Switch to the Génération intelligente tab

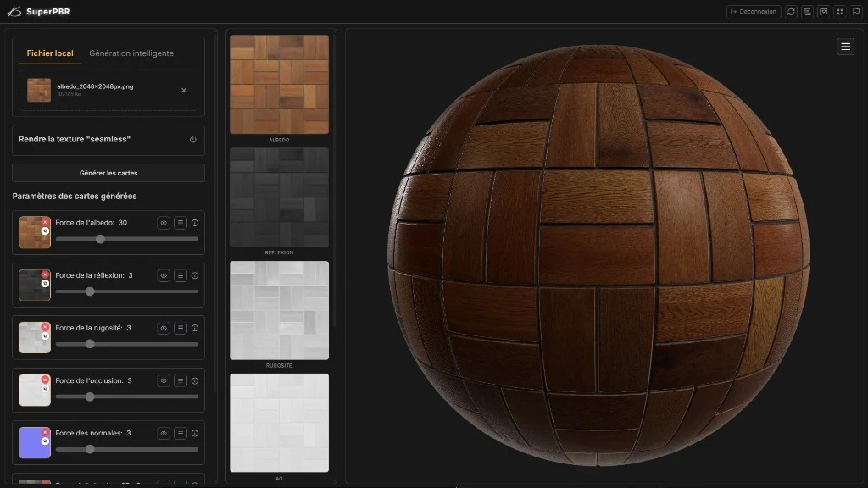click(x=131, y=53)
